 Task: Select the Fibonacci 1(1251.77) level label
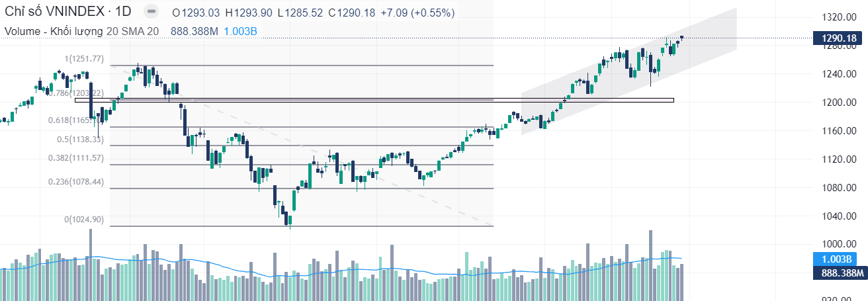(84, 59)
